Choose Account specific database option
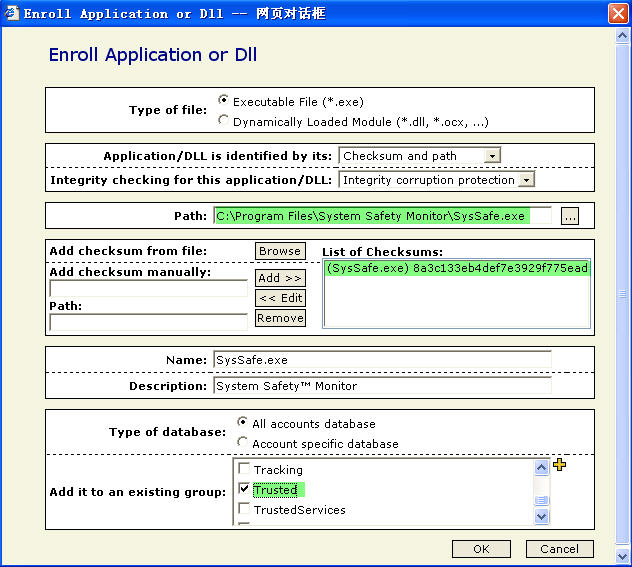The height and width of the screenshot is (567, 632). [242, 442]
